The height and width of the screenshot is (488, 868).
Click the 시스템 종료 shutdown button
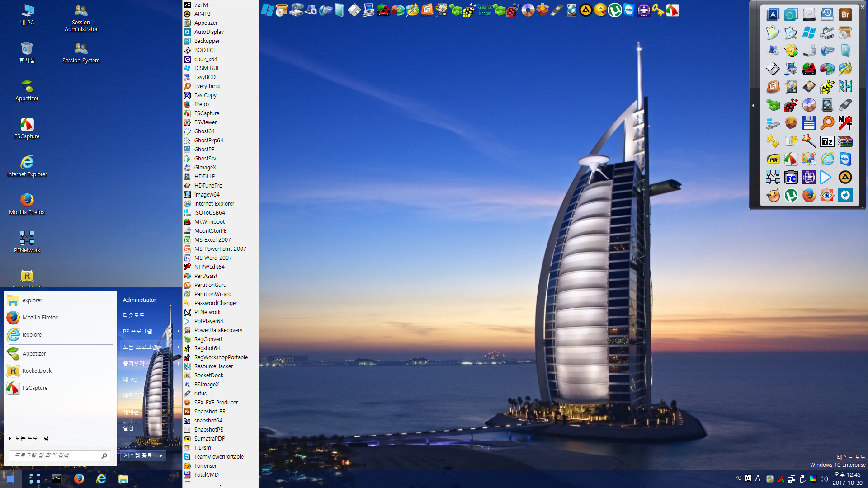click(x=138, y=455)
